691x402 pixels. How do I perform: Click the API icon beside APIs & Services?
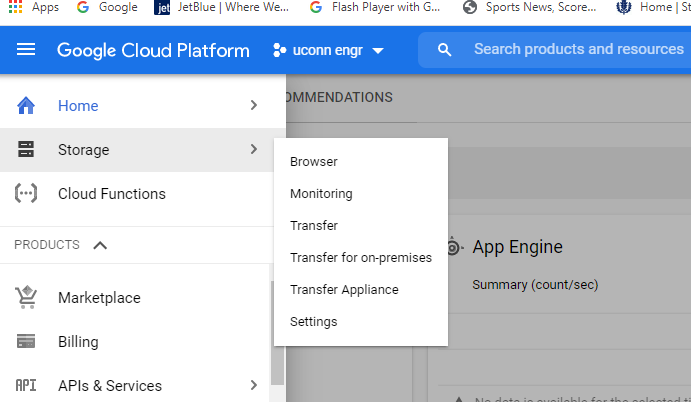click(26, 385)
